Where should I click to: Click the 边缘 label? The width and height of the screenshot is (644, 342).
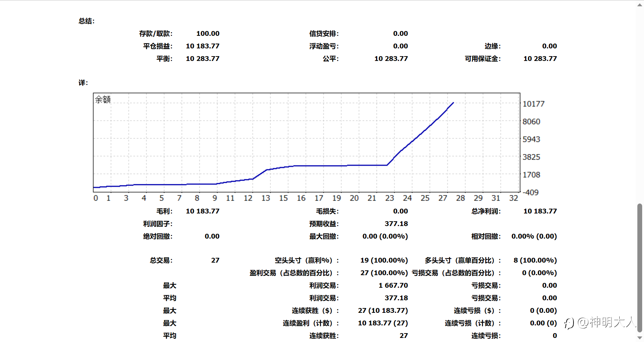pyautogui.click(x=493, y=46)
